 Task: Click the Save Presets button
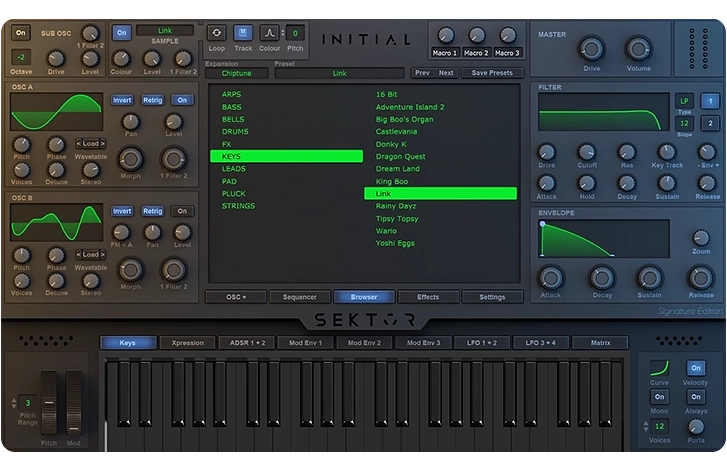pyautogui.click(x=492, y=73)
